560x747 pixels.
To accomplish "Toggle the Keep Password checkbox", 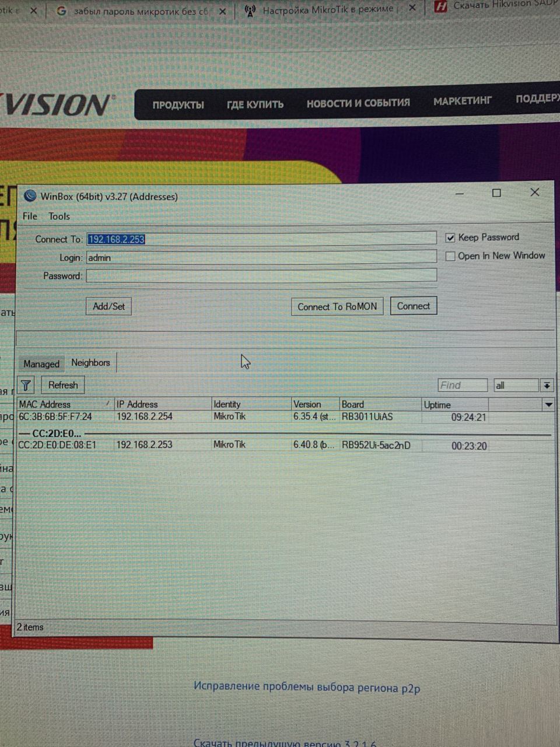I will tap(450, 238).
